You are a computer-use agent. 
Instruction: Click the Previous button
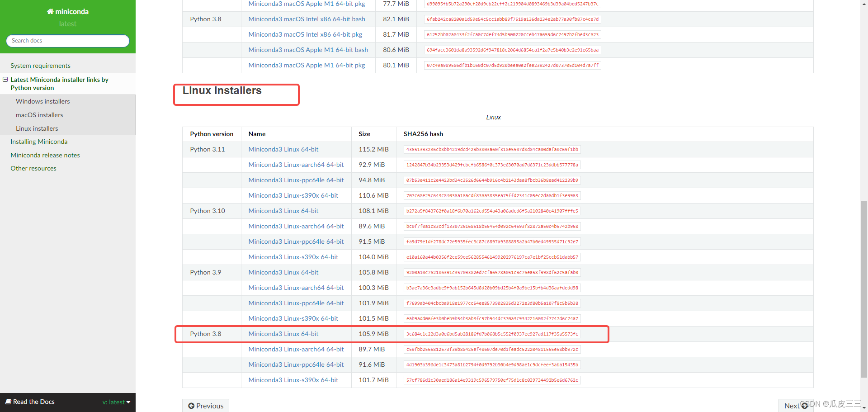tap(206, 406)
